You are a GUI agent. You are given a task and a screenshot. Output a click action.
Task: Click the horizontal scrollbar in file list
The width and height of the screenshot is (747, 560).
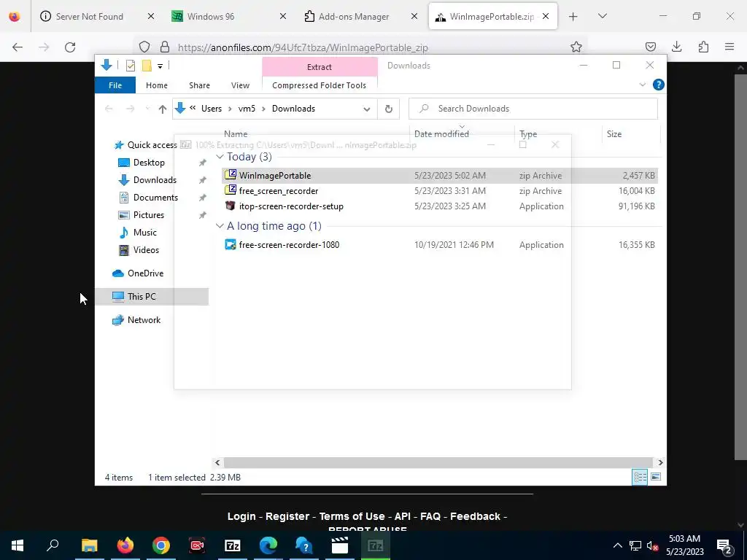[x=438, y=462]
